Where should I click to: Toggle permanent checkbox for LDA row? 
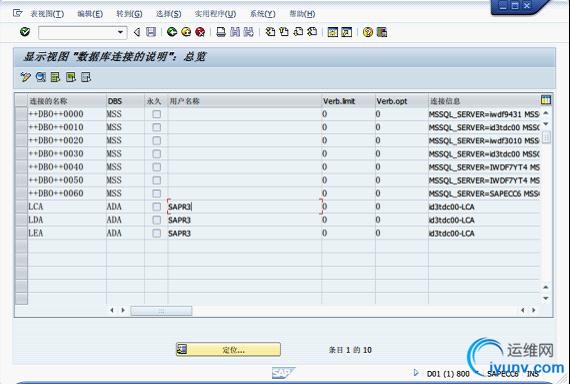(x=157, y=220)
